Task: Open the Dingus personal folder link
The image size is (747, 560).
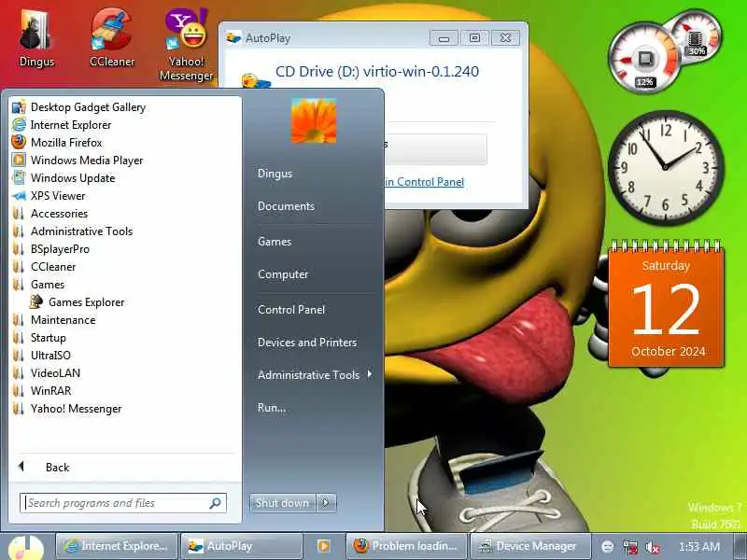Action: [275, 174]
